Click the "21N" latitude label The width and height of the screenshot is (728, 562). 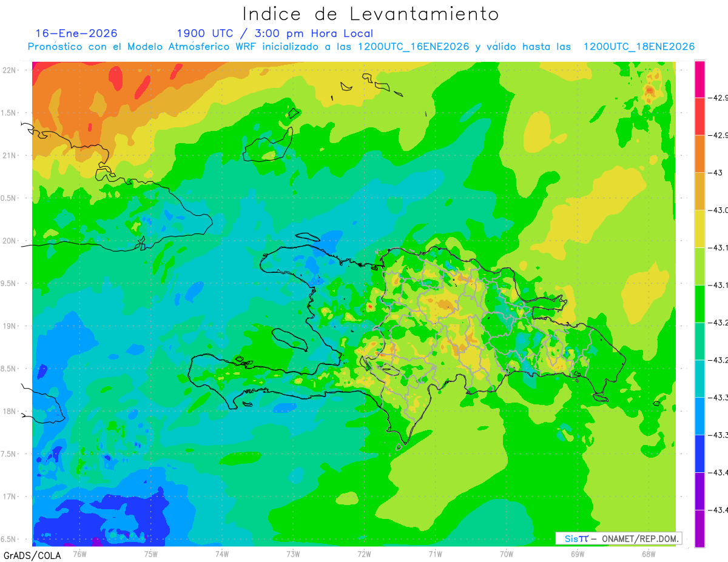[10, 155]
